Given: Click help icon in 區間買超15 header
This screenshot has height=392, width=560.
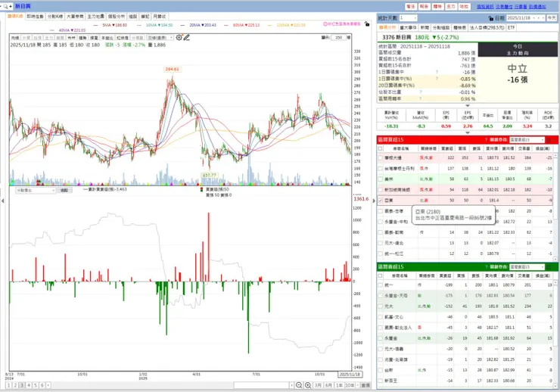Looking at the screenshot, I should [486, 139].
